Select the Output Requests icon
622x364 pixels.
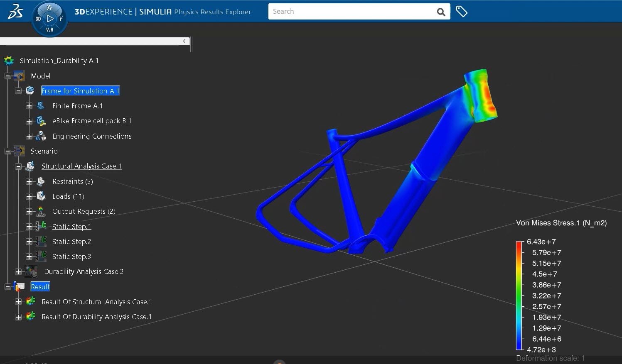40,211
